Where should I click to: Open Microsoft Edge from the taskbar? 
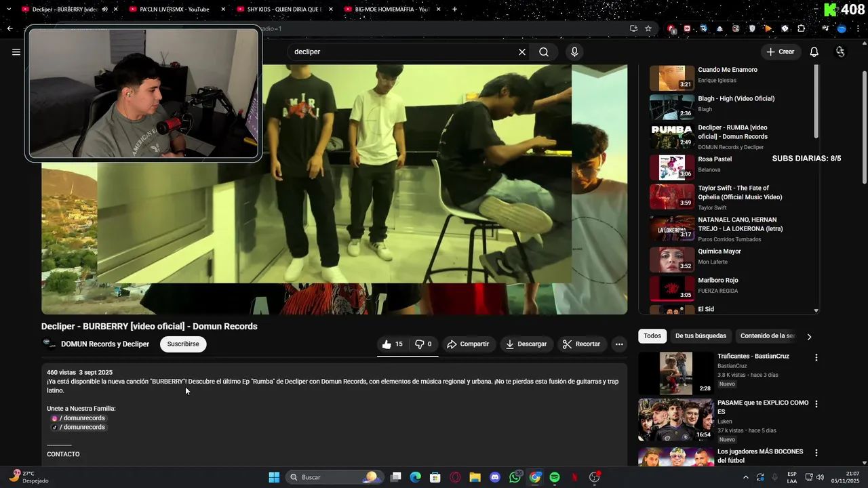click(x=415, y=477)
